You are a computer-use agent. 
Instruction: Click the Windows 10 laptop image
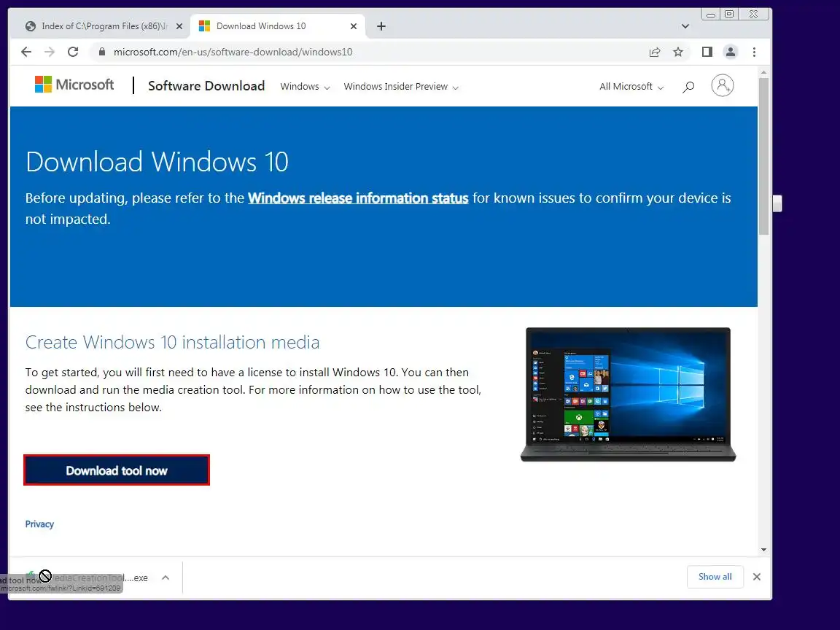coord(628,394)
